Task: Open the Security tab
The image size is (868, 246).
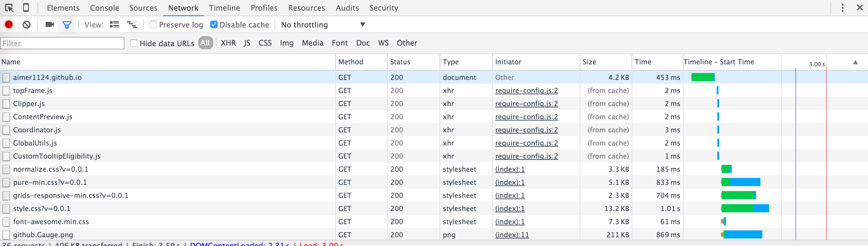Action: click(383, 8)
